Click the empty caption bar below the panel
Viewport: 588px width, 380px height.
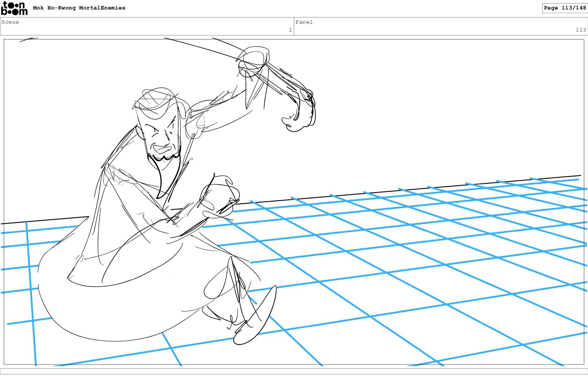(294, 371)
